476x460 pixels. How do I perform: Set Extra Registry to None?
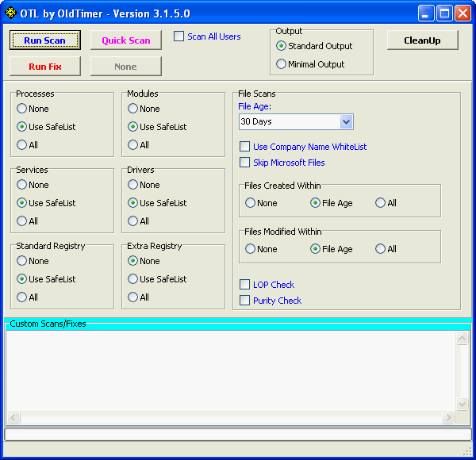tap(133, 261)
